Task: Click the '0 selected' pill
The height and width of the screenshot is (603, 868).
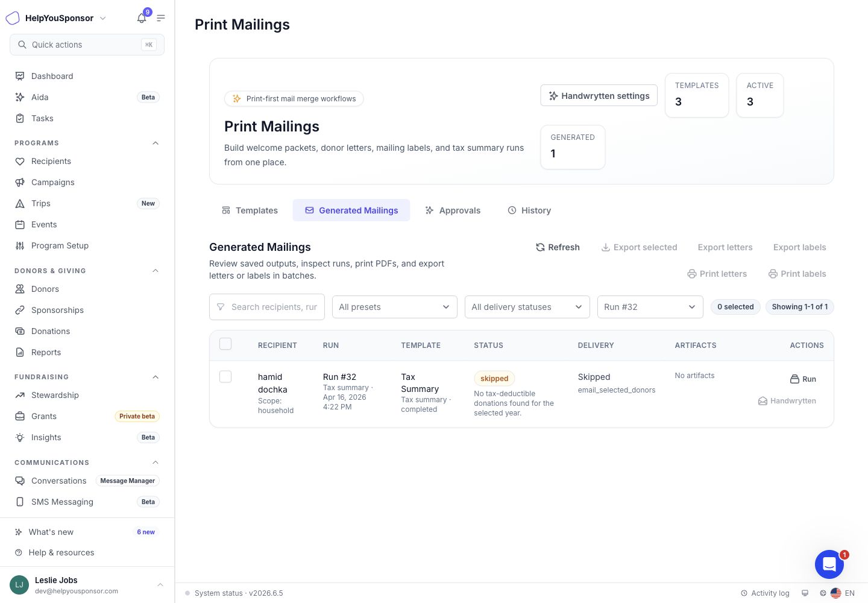Action: 735,307
